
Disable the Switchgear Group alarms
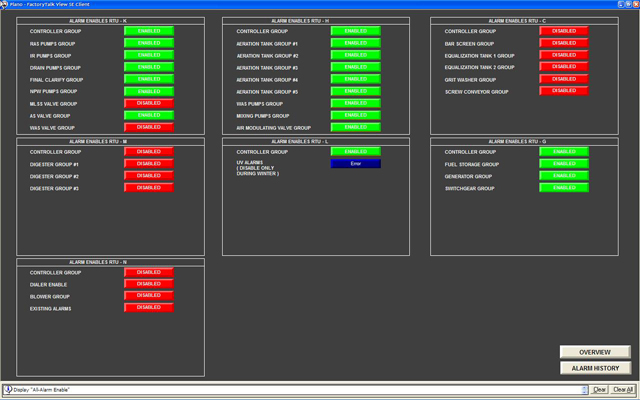click(x=564, y=188)
